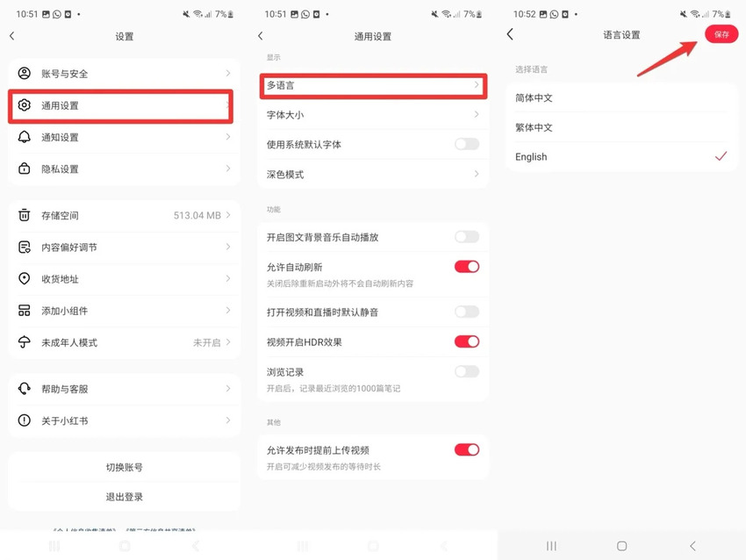Tap the 通知设置 bell icon

click(22, 137)
